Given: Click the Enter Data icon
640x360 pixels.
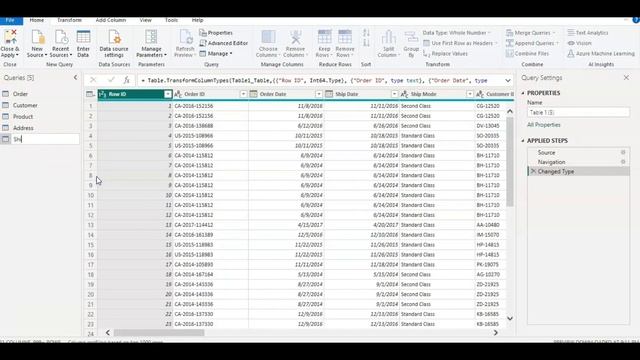Looking at the screenshot, I should click(x=83, y=37).
